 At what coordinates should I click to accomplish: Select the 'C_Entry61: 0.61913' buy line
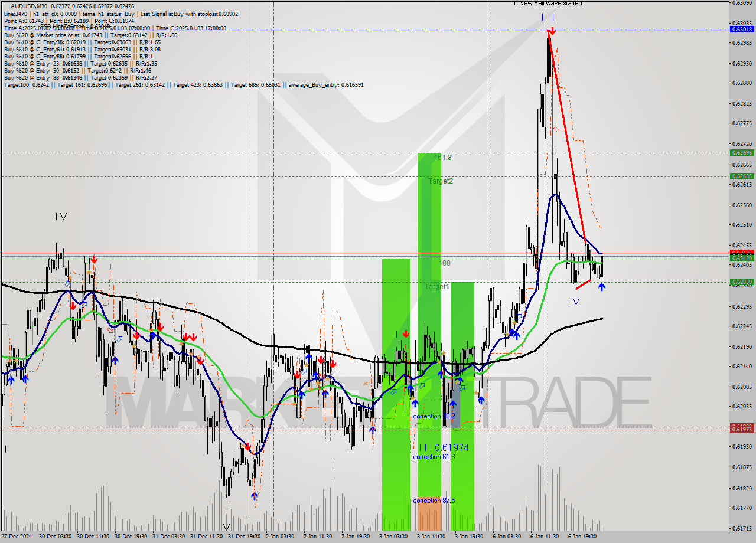pyautogui.click(x=82, y=49)
